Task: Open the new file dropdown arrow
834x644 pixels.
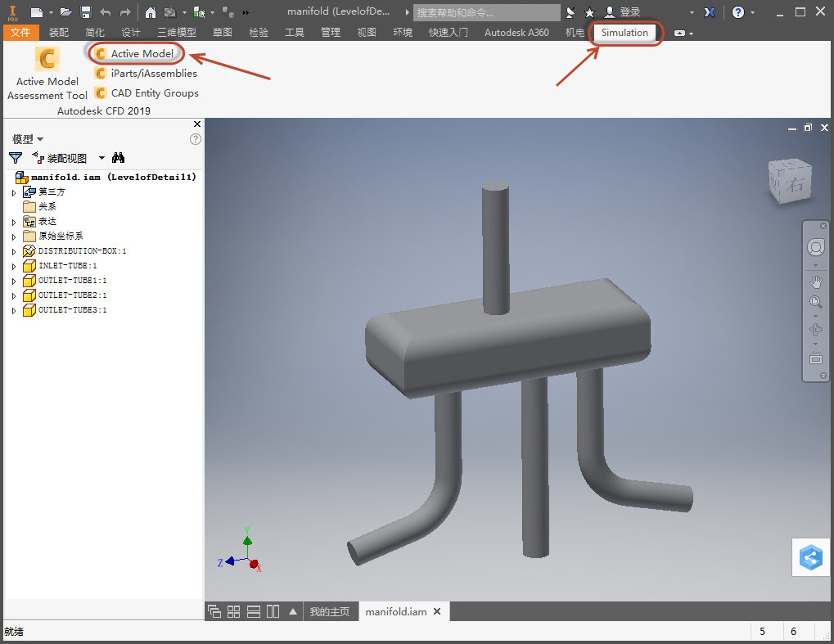Action: [x=51, y=12]
